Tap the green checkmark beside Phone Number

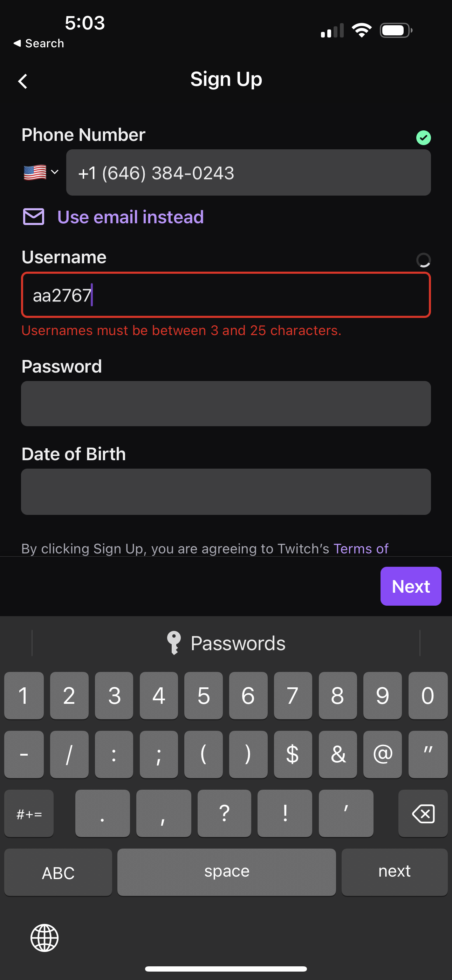[x=424, y=138]
